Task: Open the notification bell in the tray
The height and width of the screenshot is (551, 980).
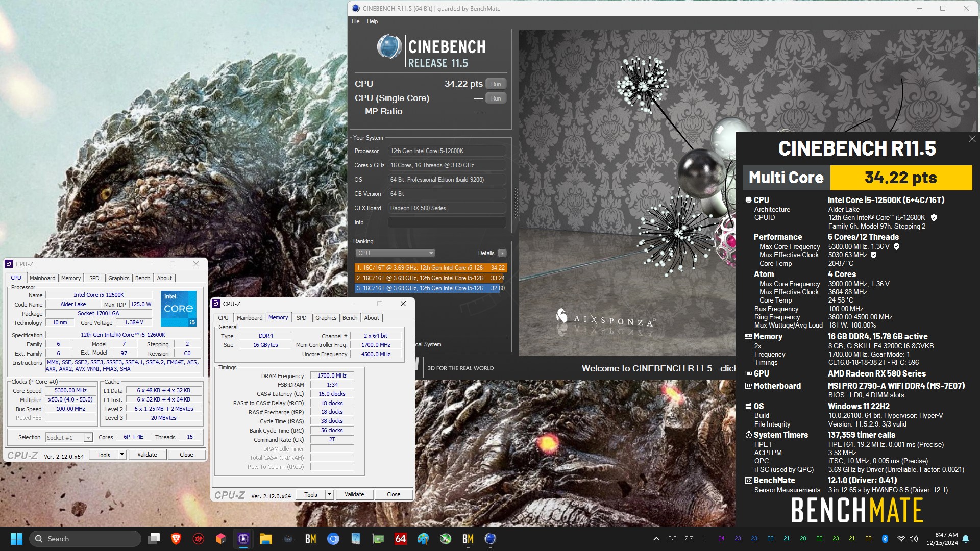Action: [x=966, y=539]
